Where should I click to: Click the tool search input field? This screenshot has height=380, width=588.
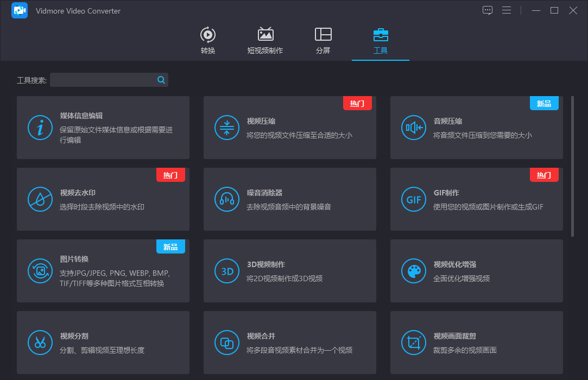coord(109,80)
